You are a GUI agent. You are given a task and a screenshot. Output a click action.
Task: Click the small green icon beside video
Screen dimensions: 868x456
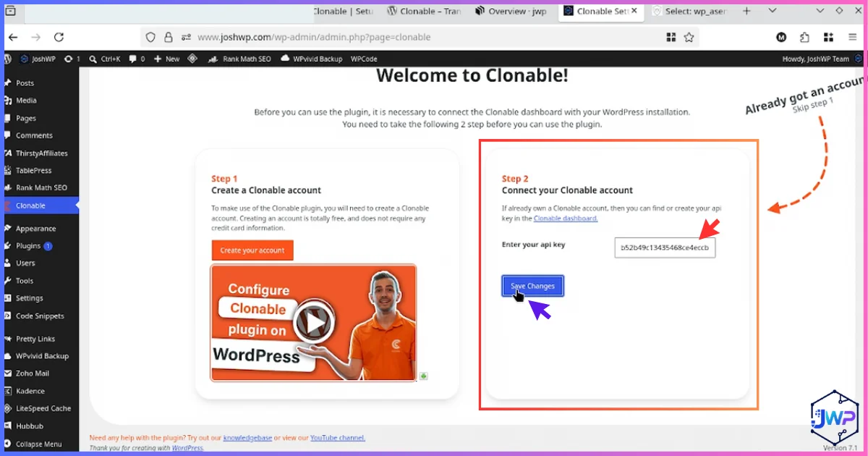[x=424, y=376]
